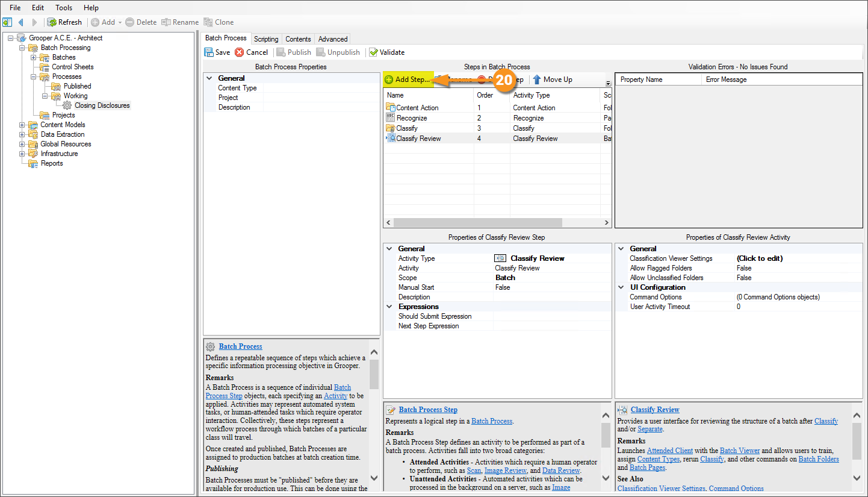Select the Recognize step icon
The height and width of the screenshot is (497, 868).
(x=390, y=118)
